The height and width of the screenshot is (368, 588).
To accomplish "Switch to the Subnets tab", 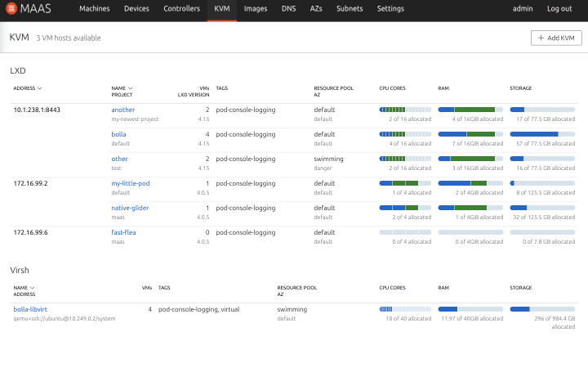I will (x=350, y=9).
